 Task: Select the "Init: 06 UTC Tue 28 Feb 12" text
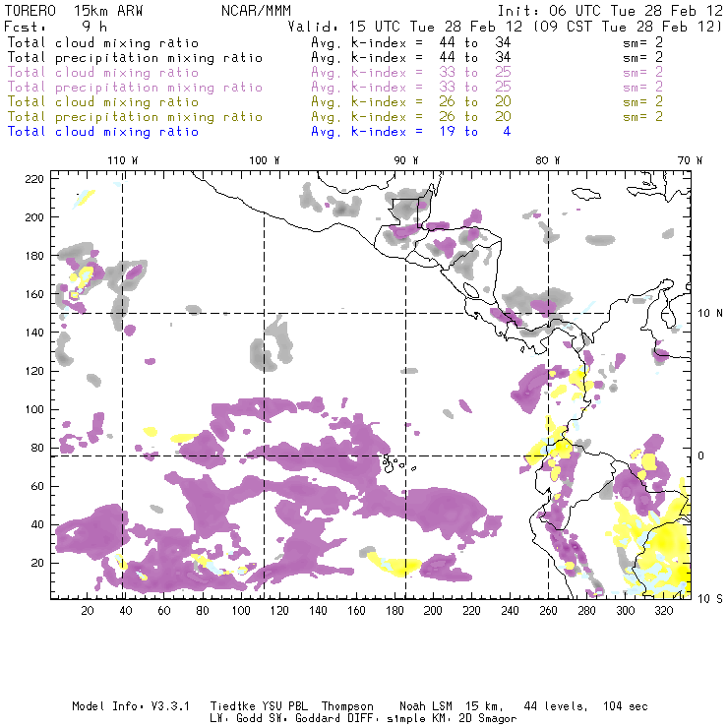click(611, 11)
